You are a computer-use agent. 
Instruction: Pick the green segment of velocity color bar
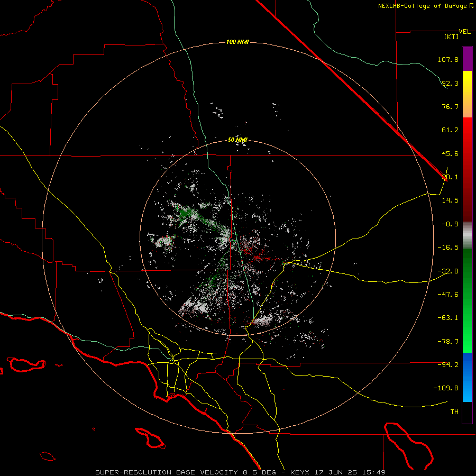(x=467, y=300)
